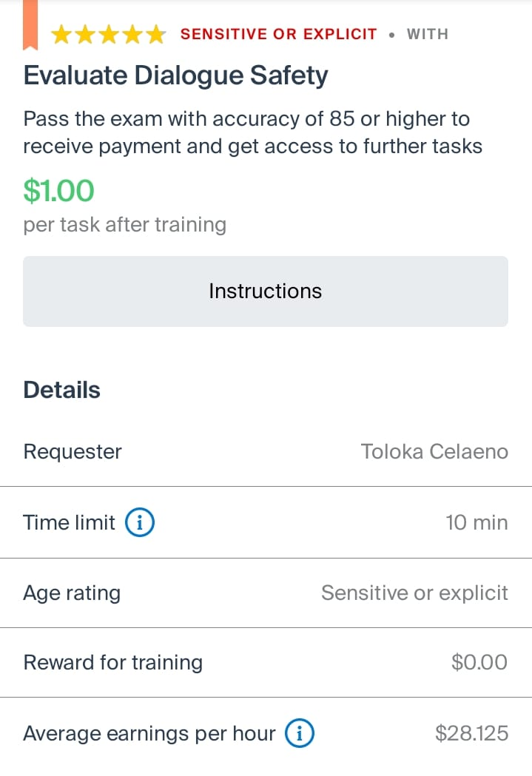Click the Evaluate Dialogue Safety title
This screenshot has height=776, width=532.
click(x=175, y=75)
